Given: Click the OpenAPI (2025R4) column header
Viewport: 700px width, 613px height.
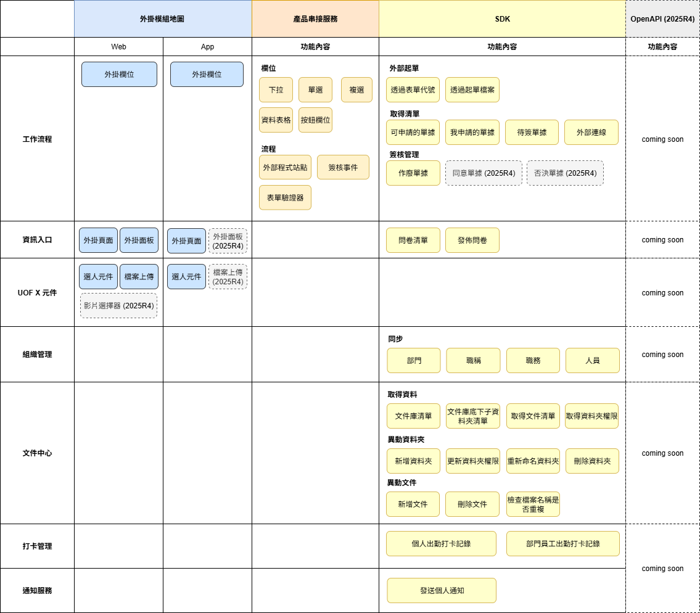Looking at the screenshot, I should [x=662, y=19].
